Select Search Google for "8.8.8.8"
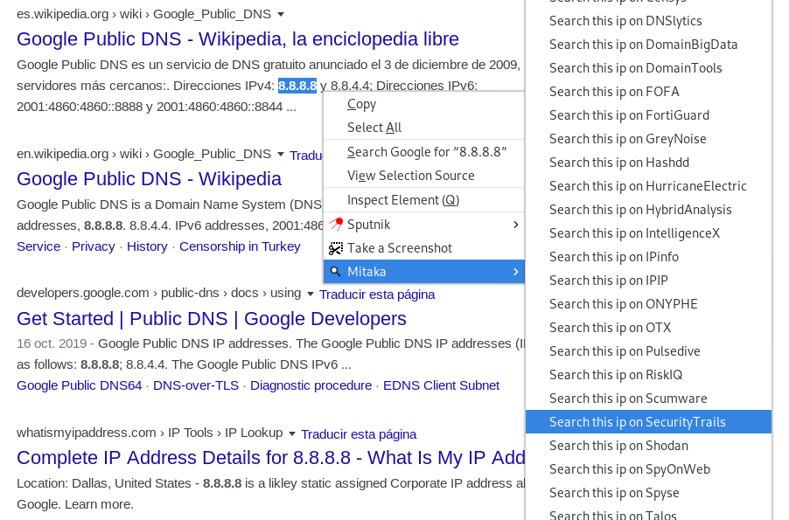The width and height of the screenshot is (789, 520). [424, 152]
